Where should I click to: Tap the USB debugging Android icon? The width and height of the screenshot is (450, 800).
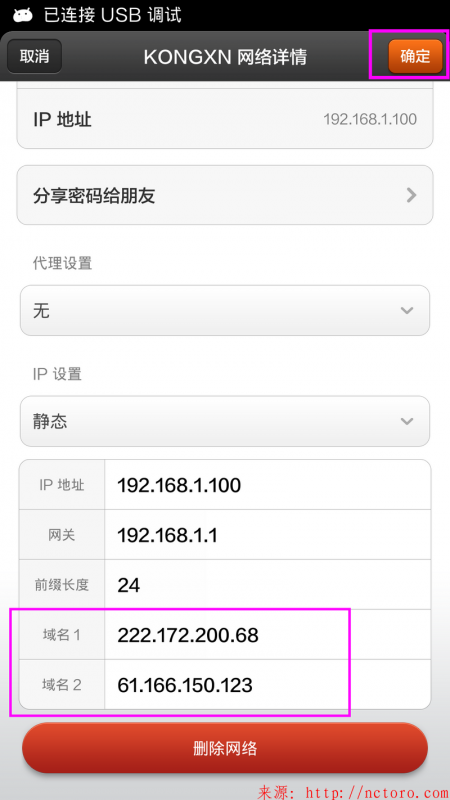point(22,15)
